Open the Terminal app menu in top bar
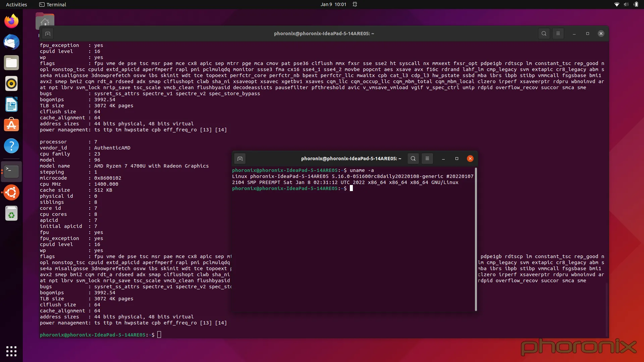The image size is (644, 362). (x=53, y=4)
